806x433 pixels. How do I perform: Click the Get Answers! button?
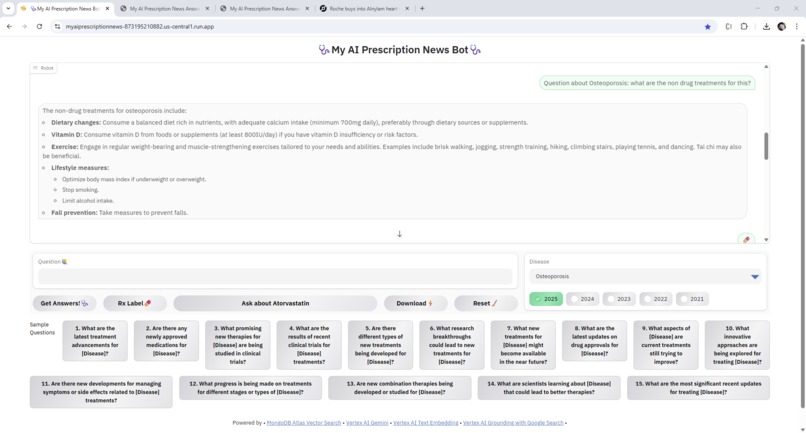coord(64,303)
